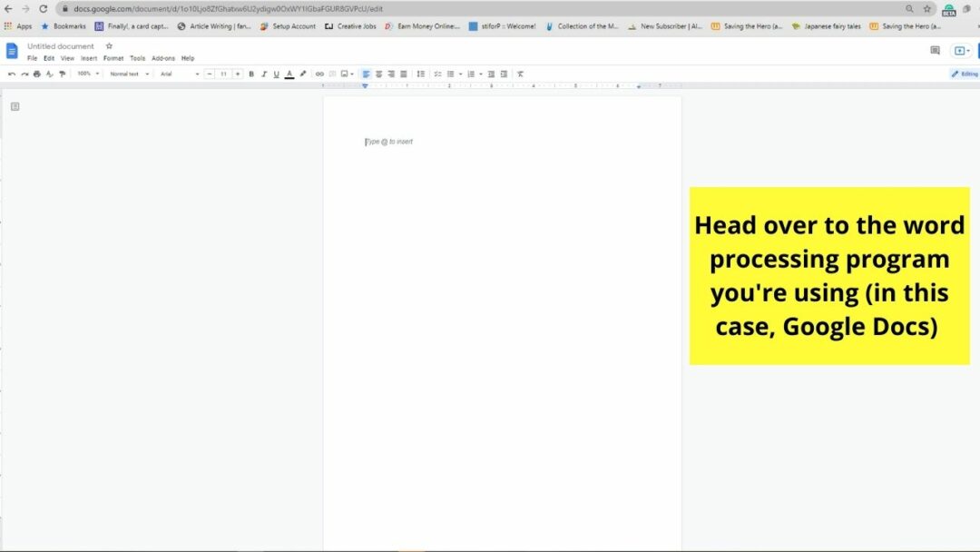Open the Editing mode dropdown
Viewport: 980px width, 552px height.
pyautogui.click(x=965, y=74)
